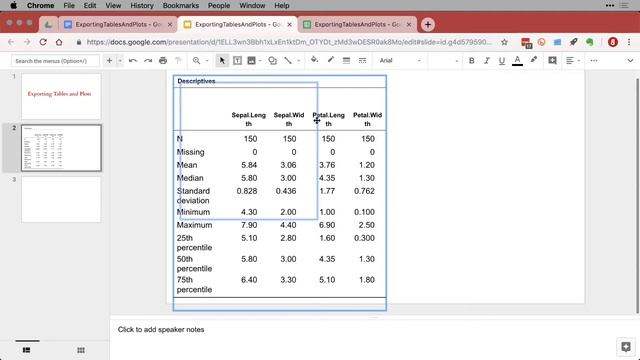Viewport: 640px width, 360px height.
Task: Bookmark this page with the star
Action: point(504,42)
